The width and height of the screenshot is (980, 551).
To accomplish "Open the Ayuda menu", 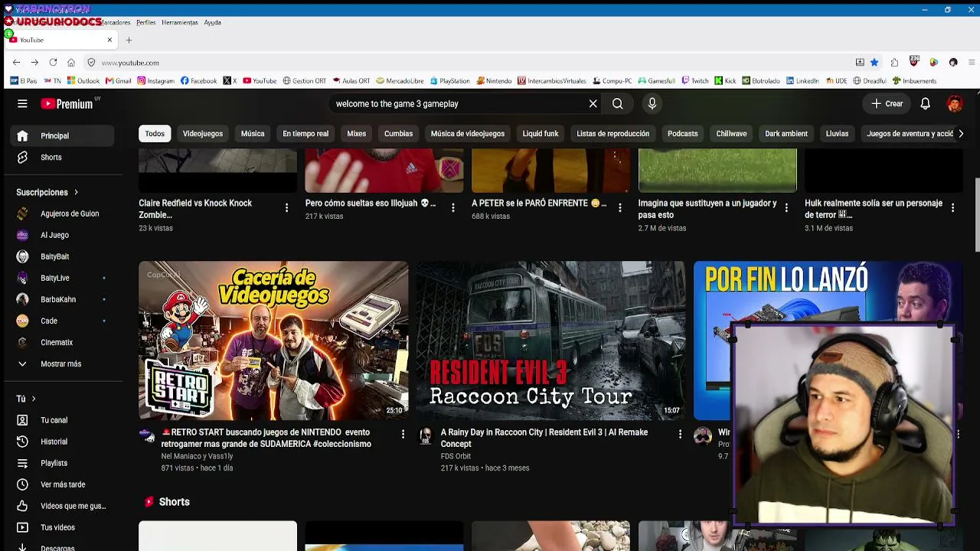I will [213, 22].
